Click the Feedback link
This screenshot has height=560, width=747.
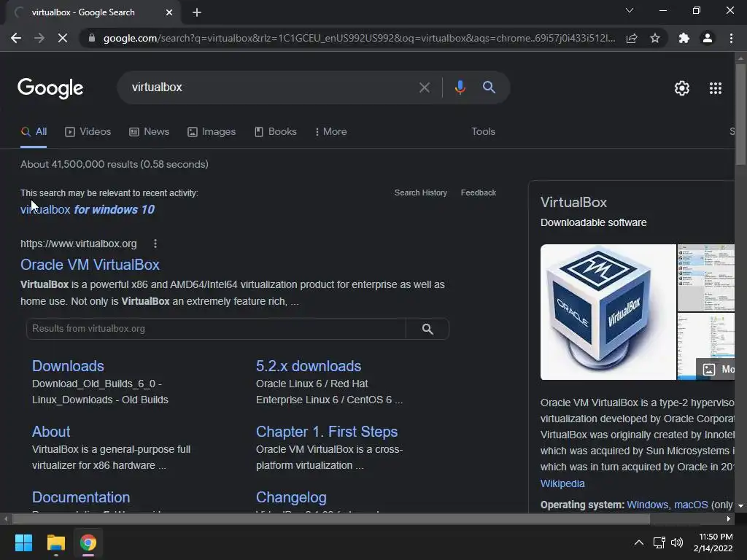pyautogui.click(x=479, y=192)
